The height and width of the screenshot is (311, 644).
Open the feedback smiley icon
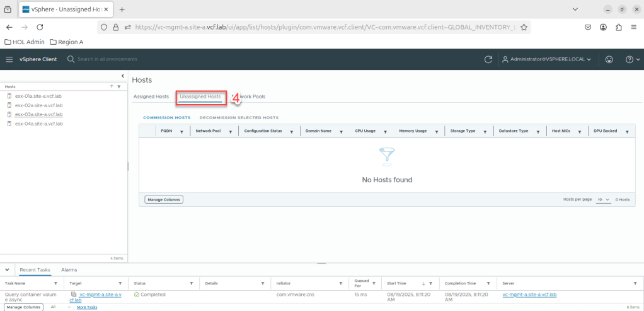point(609,59)
